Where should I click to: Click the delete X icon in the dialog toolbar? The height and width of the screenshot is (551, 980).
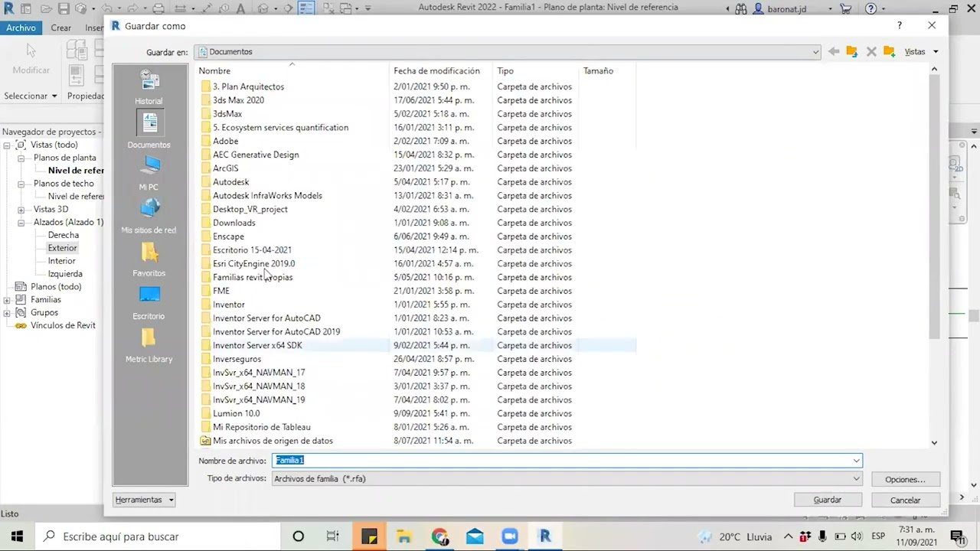871,51
